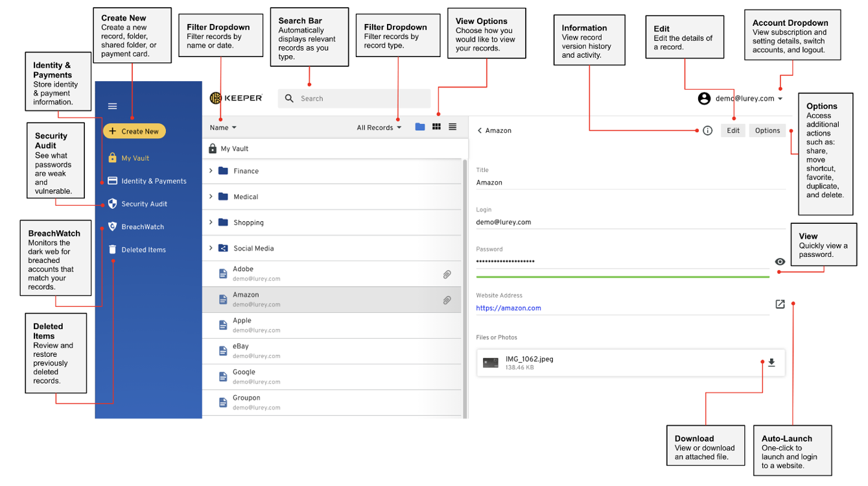Open Deleted Items section
Image resolution: width=868 pixels, height=486 pixels.
click(137, 249)
